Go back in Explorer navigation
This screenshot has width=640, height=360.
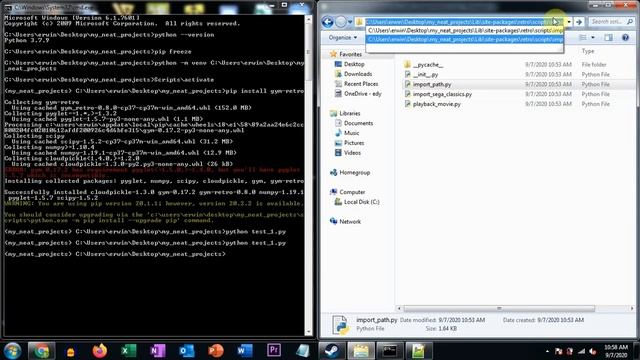(327, 22)
